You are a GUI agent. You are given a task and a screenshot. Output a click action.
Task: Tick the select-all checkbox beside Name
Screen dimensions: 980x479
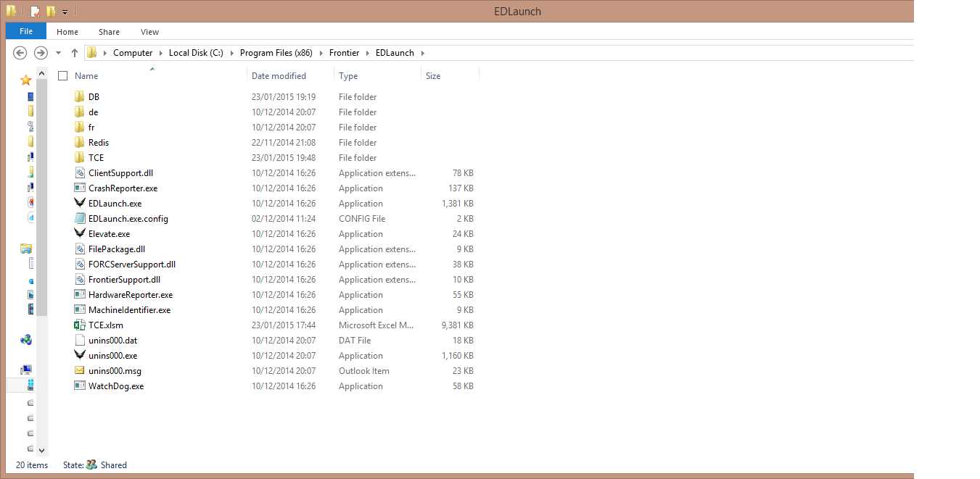(63, 76)
